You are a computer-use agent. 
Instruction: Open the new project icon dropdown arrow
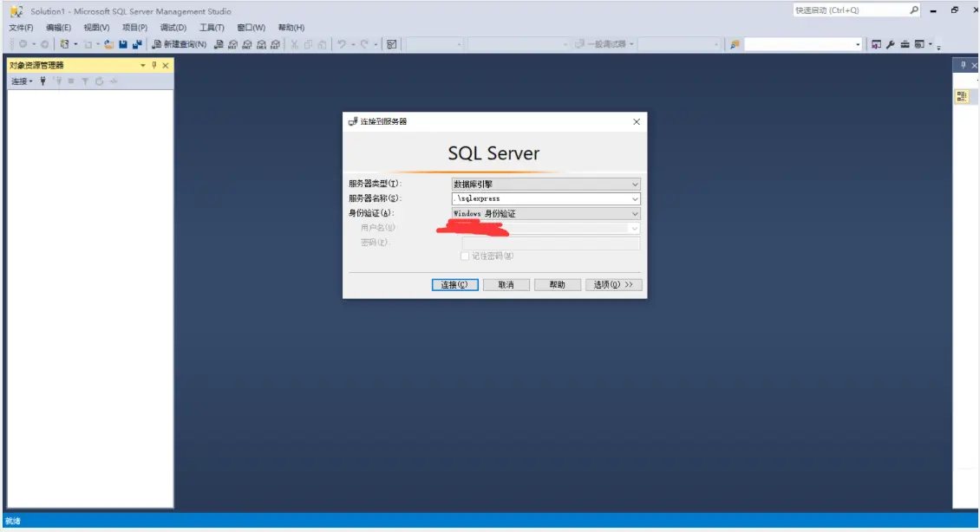75,44
